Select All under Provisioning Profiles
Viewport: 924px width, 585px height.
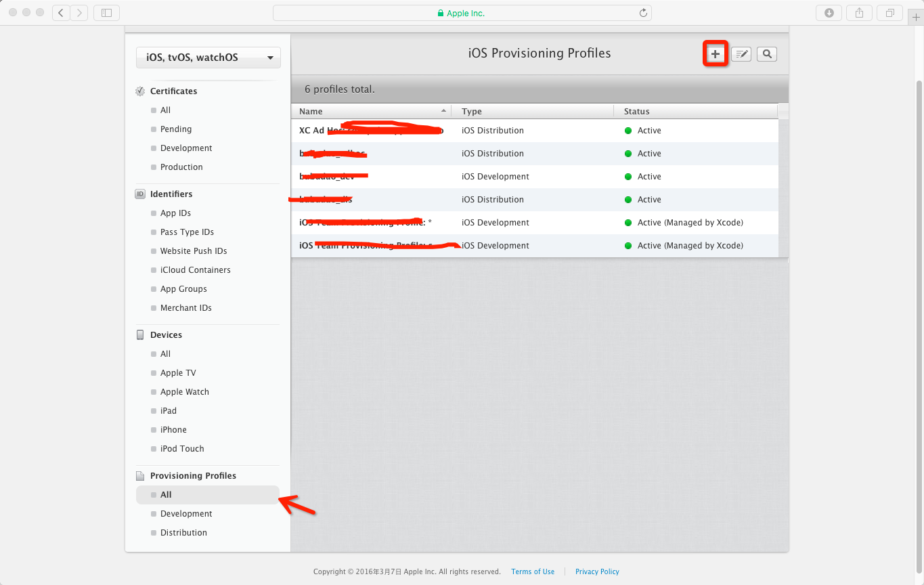pyautogui.click(x=208, y=495)
